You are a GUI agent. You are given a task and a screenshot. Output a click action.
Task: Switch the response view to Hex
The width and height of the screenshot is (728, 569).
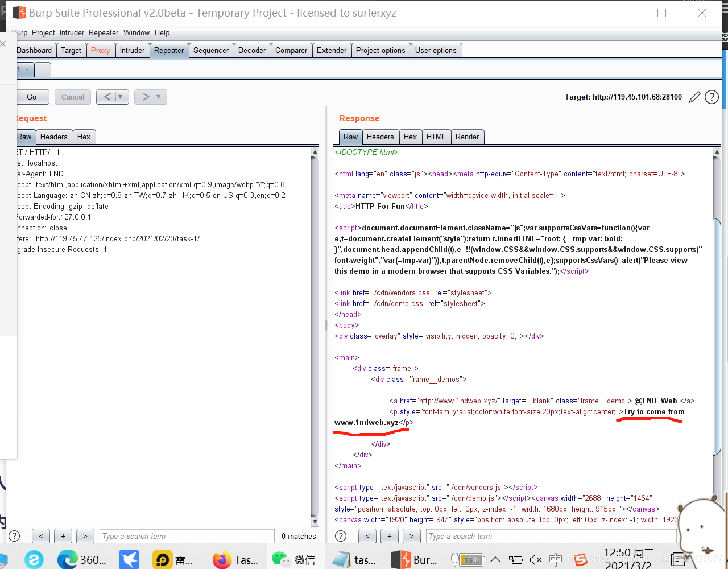pyautogui.click(x=411, y=137)
